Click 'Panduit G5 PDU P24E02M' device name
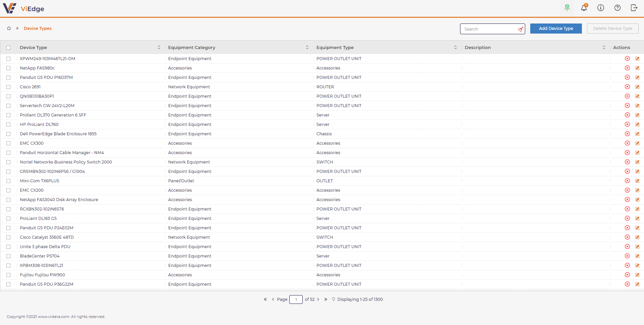This screenshot has height=325, width=644. pos(46,228)
